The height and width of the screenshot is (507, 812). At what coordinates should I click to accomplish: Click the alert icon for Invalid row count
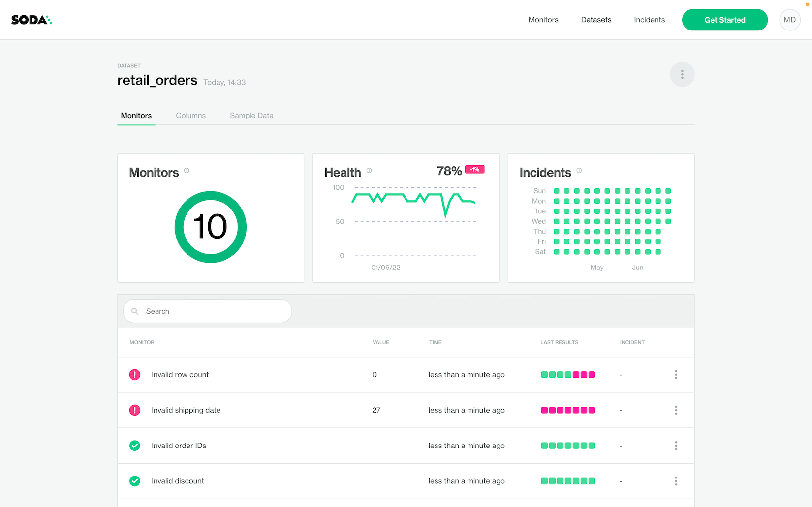(135, 375)
